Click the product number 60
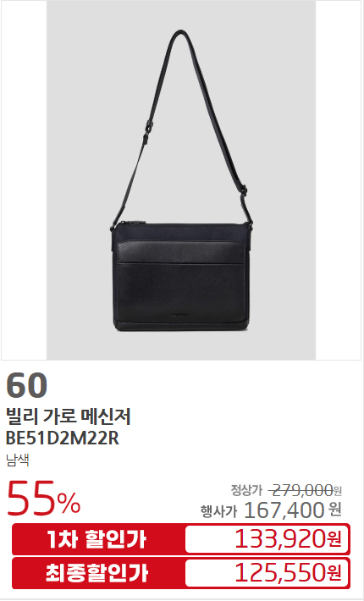The image size is (364, 601). (x=27, y=385)
